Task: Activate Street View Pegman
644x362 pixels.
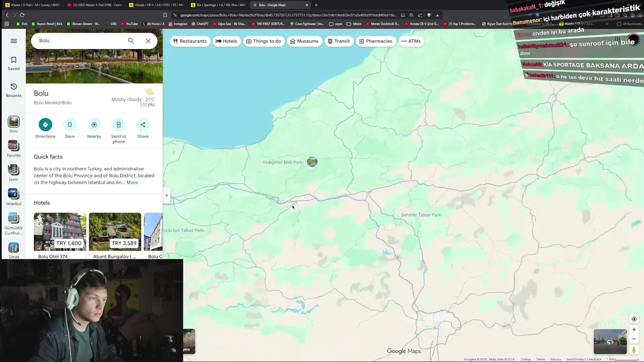Action: pos(634,350)
